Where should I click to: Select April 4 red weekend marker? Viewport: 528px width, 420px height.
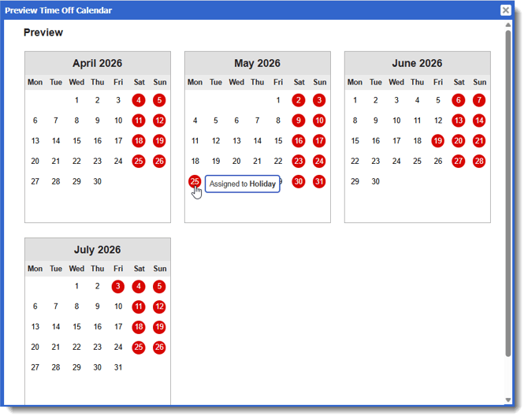(x=139, y=100)
